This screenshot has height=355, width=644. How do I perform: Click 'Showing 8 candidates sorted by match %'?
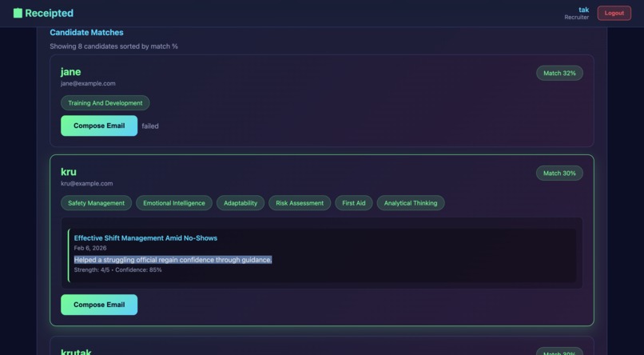113,46
